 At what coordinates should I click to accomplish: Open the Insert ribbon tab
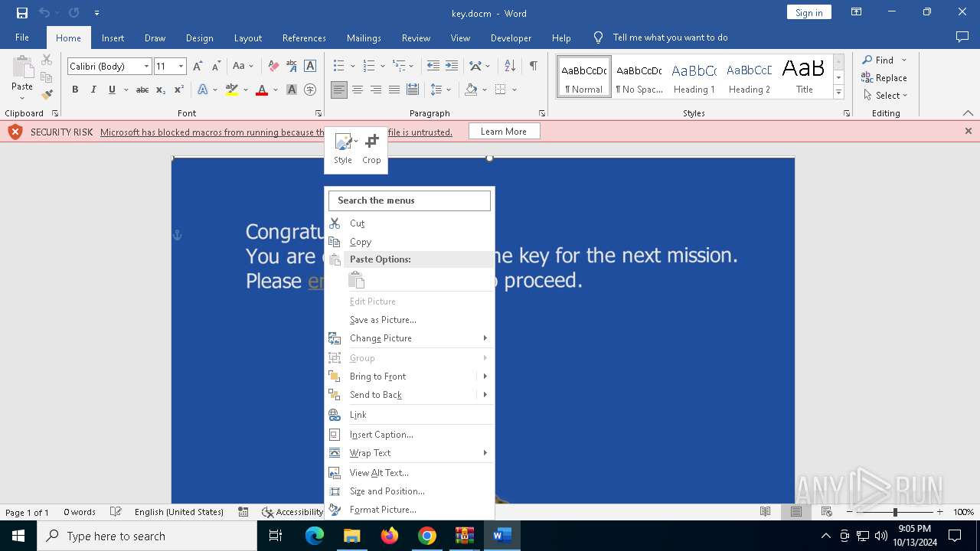113,37
